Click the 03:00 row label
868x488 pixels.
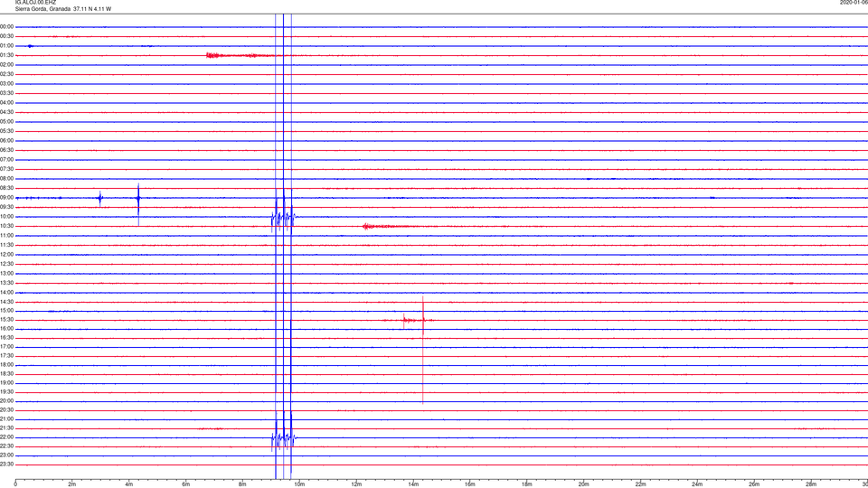tap(6, 83)
